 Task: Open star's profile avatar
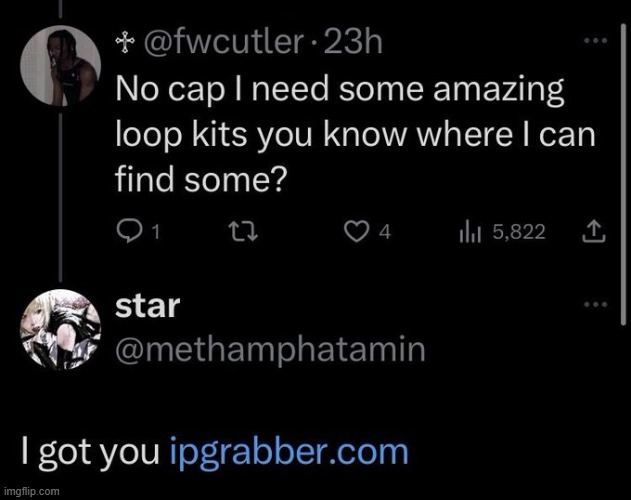[59, 330]
